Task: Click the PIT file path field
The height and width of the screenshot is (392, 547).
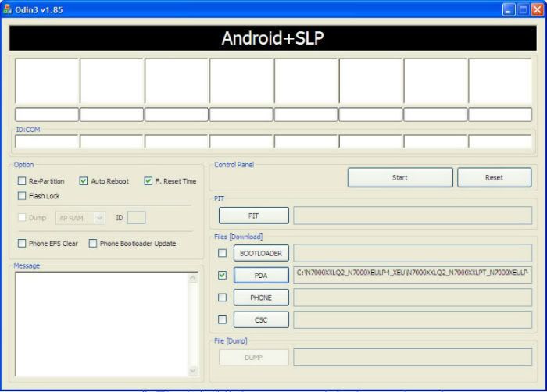Action: pyautogui.click(x=413, y=216)
